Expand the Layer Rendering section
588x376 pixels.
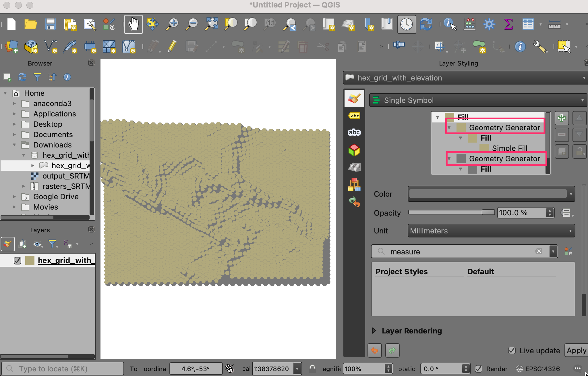click(374, 331)
